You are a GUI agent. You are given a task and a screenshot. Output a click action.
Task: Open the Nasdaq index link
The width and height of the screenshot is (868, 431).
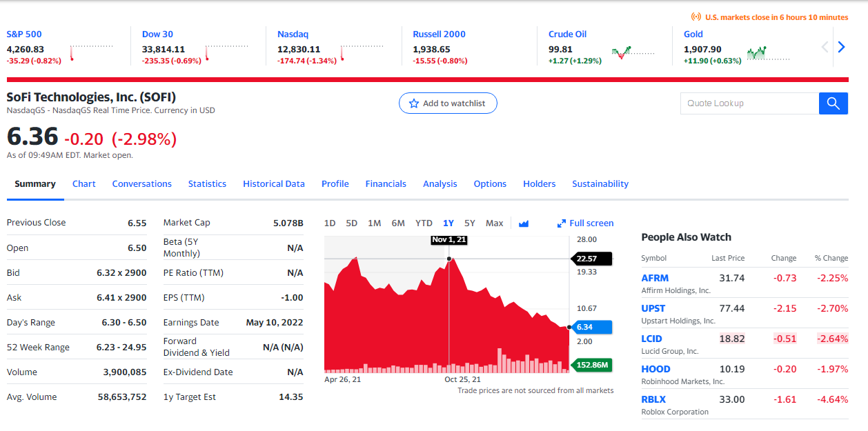click(293, 34)
